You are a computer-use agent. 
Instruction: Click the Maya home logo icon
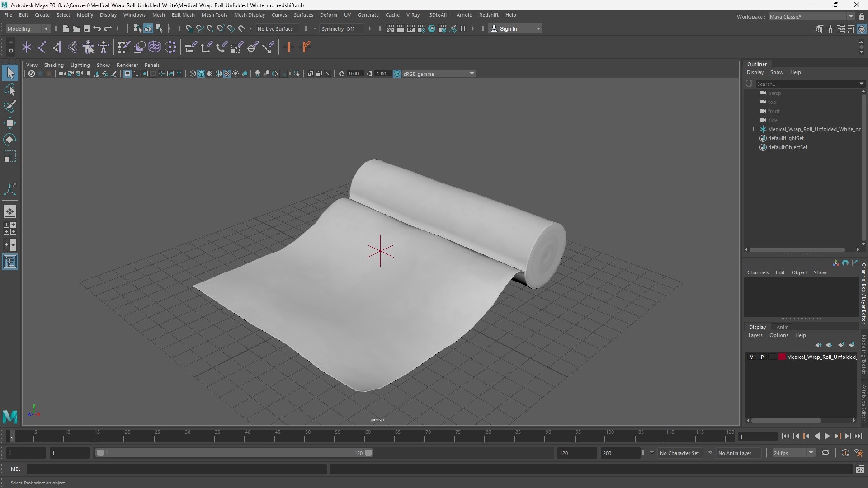pyautogui.click(x=10, y=416)
